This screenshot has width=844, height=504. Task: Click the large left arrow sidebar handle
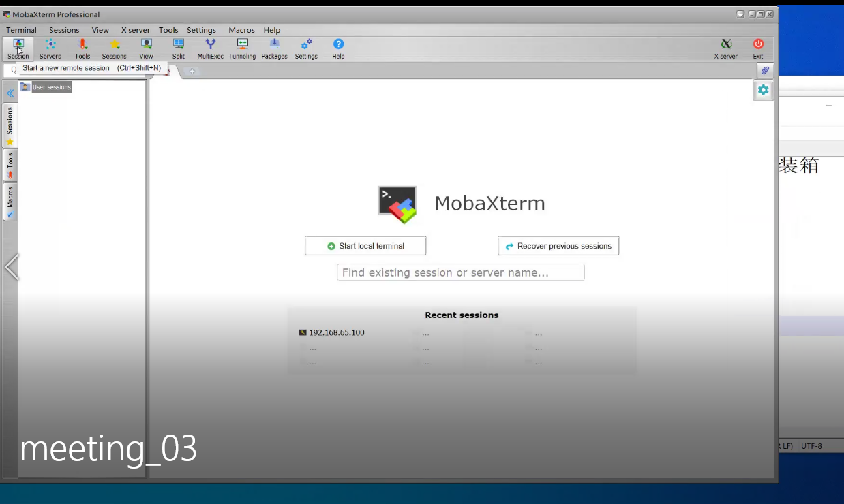[12, 267]
